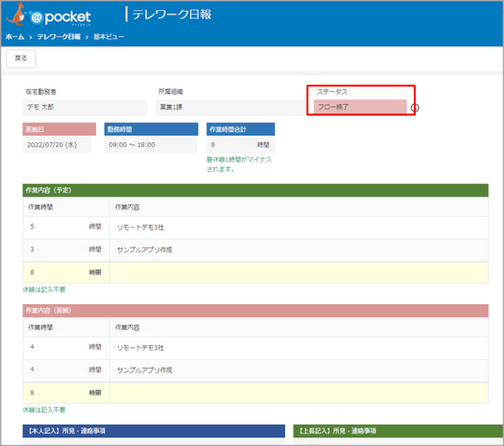The width and height of the screenshot is (504, 446).
Task: Click リモートデモ3社 in the 予定 table
Action: (140, 227)
